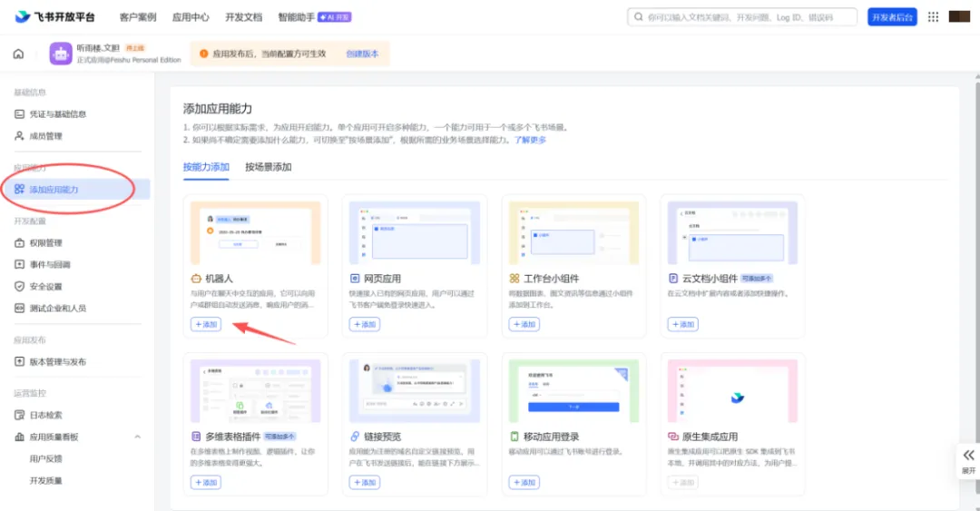
Task: Click the 多维表格插件 capability icon
Action: pyautogui.click(x=196, y=437)
